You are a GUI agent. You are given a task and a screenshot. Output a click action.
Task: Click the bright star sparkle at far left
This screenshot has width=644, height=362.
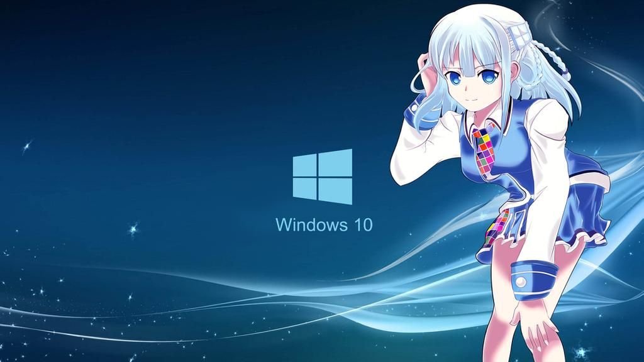pyautogui.click(x=27, y=146)
